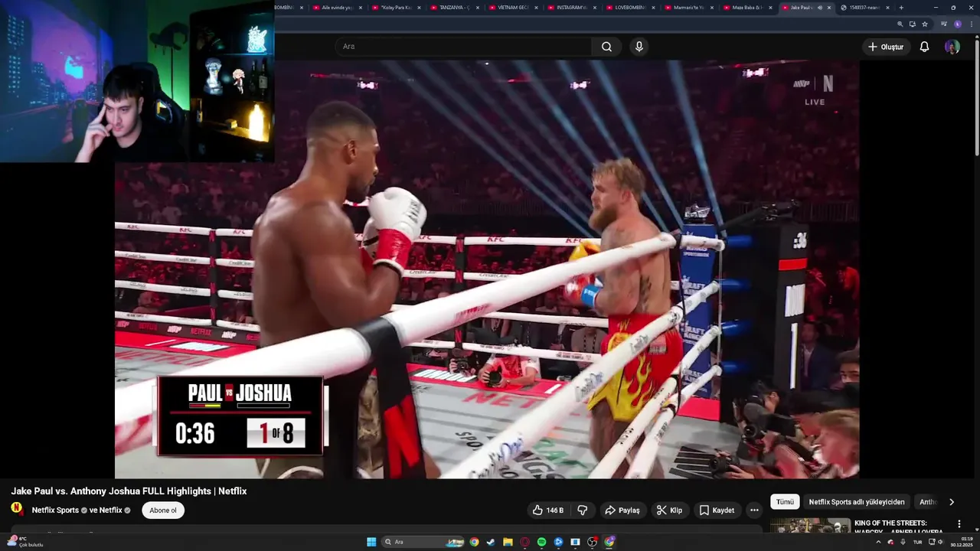Bookmark this page with star icon
This screenshot has width=980, height=551.
[x=925, y=24]
